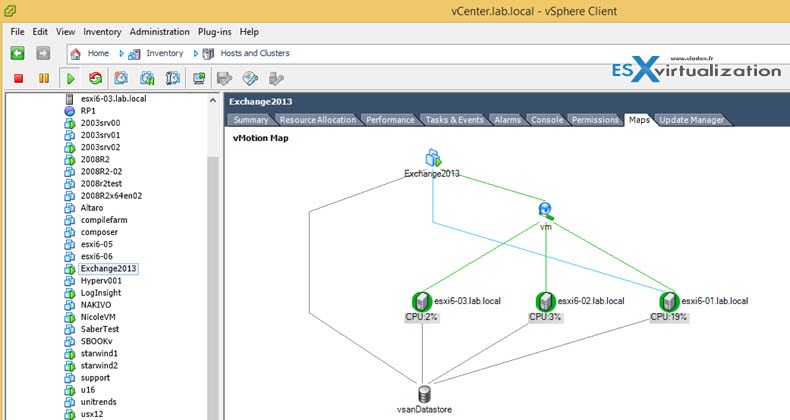Click the CPU:19% label under esxi6-01
The image size is (790, 420).
click(x=669, y=317)
